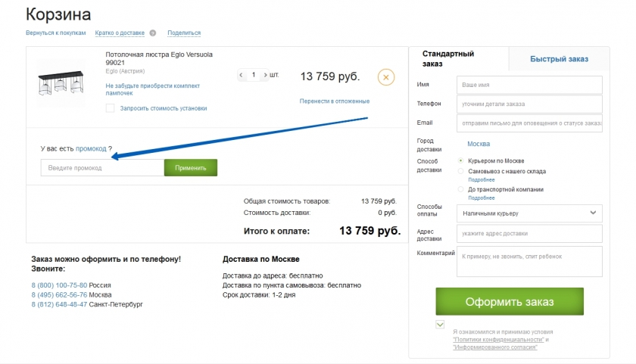Click "Перенести в отложенные" link

[x=334, y=101]
